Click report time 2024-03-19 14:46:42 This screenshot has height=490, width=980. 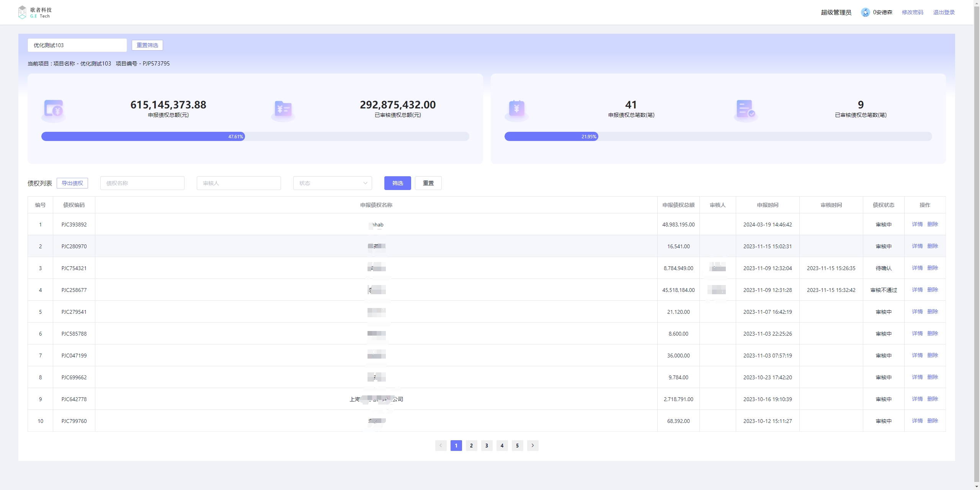[x=768, y=225]
